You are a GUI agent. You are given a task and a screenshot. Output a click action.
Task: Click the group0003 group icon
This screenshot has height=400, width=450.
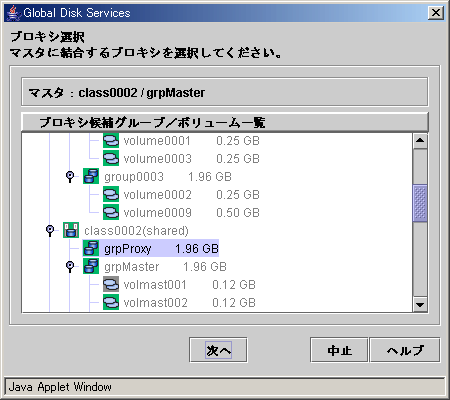click(x=91, y=176)
